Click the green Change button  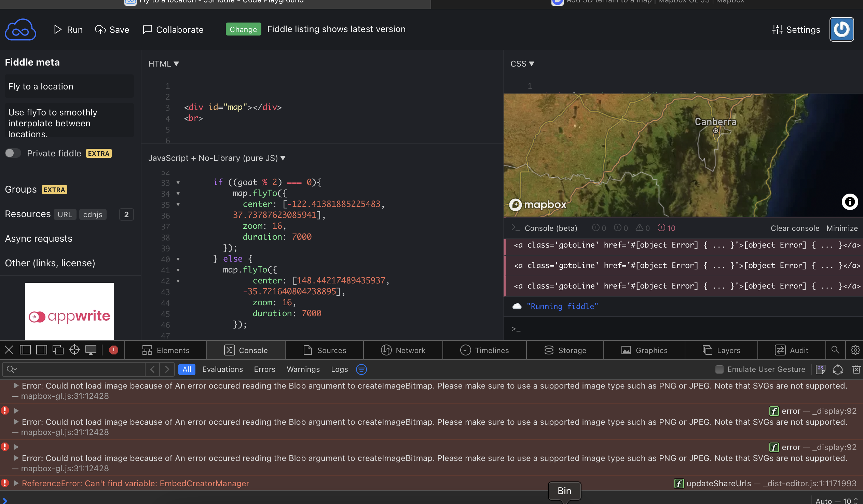tap(244, 29)
